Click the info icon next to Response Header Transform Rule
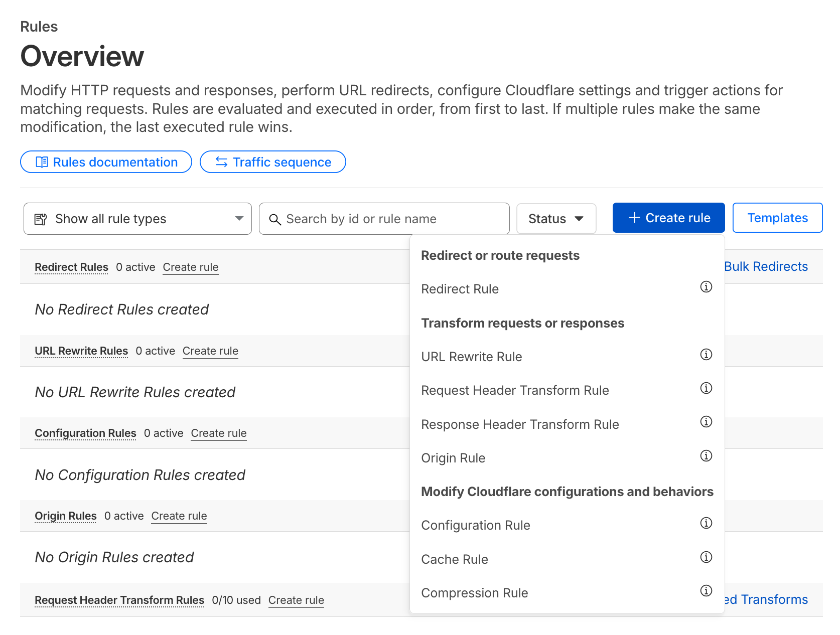 [706, 422]
